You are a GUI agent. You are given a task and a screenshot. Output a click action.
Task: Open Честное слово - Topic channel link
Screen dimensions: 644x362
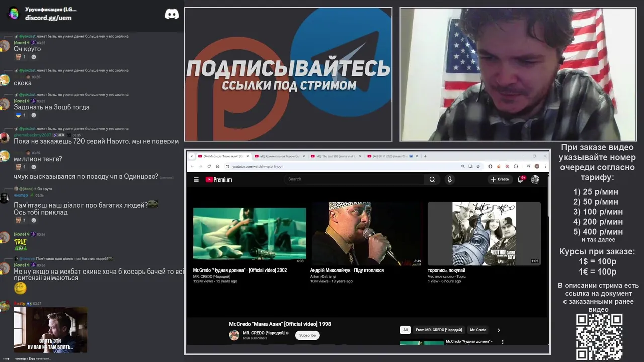point(447,276)
